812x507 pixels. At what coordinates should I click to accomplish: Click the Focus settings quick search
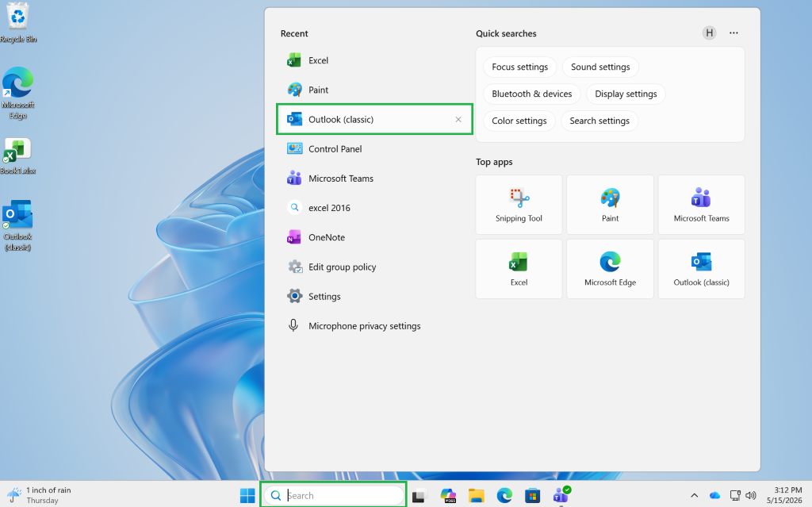pyautogui.click(x=519, y=67)
